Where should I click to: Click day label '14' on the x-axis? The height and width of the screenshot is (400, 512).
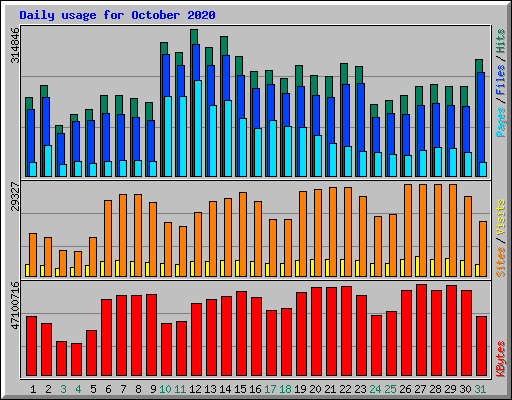tap(225, 389)
